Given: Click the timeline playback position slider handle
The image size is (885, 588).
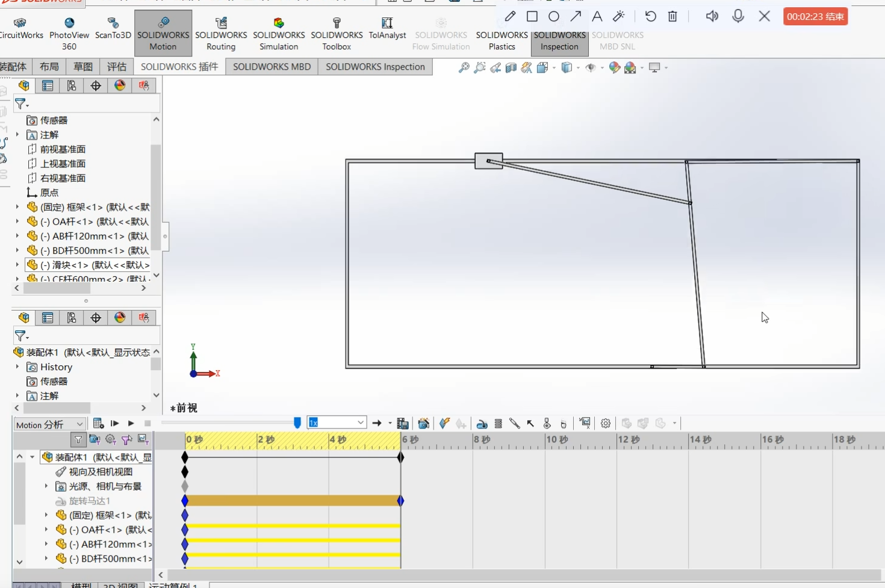Looking at the screenshot, I should point(297,423).
